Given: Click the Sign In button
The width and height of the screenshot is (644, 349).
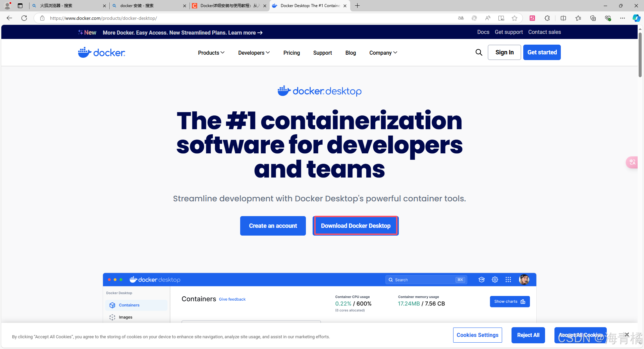Looking at the screenshot, I should (504, 52).
